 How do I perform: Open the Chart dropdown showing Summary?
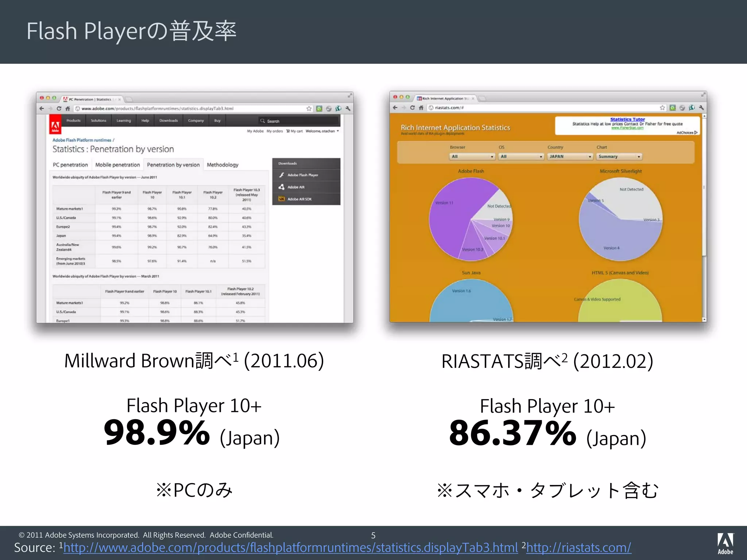pos(619,156)
